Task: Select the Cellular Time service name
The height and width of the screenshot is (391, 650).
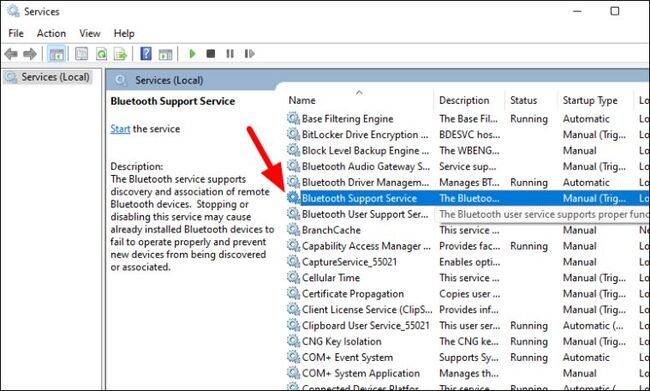Action: [330, 278]
